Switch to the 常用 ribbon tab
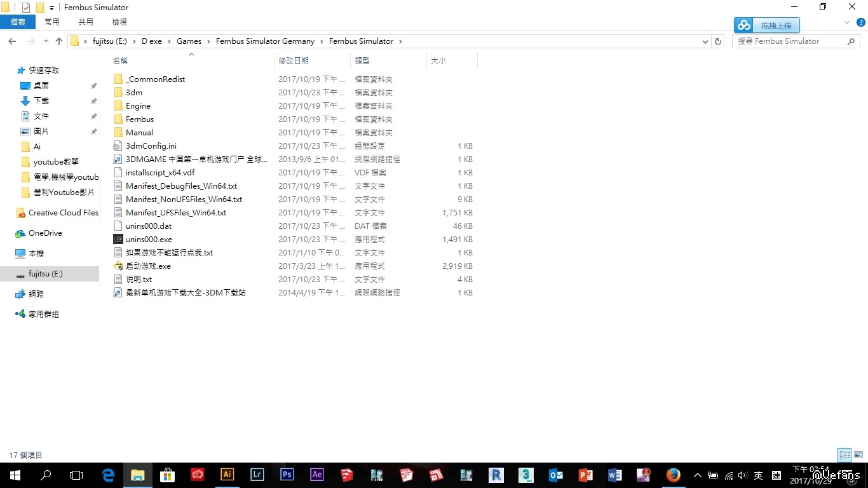The height and width of the screenshot is (488, 868). [x=52, y=22]
